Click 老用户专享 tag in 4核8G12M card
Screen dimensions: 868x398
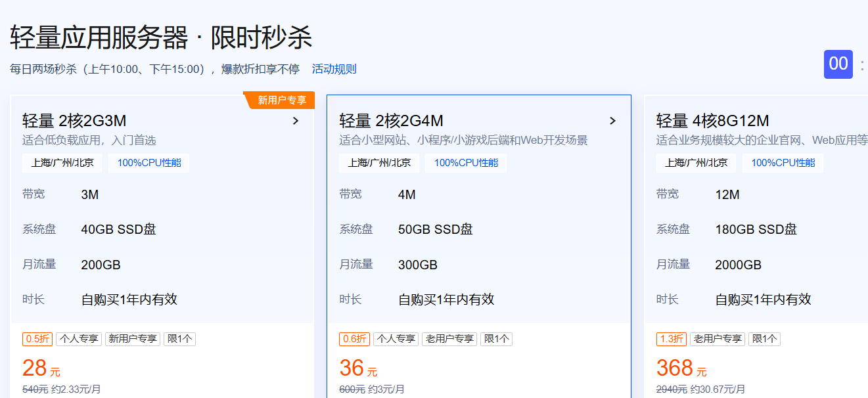pyautogui.click(x=717, y=339)
